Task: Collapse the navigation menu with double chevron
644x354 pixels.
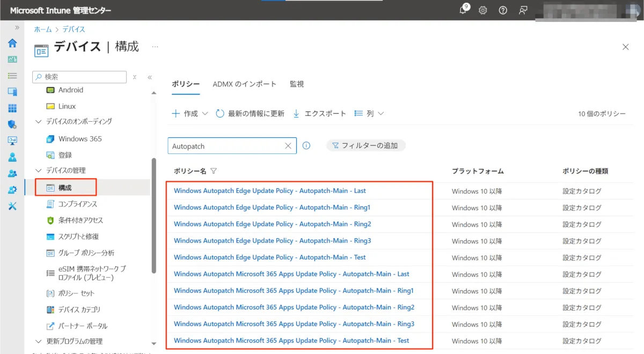Action: (x=150, y=77)
